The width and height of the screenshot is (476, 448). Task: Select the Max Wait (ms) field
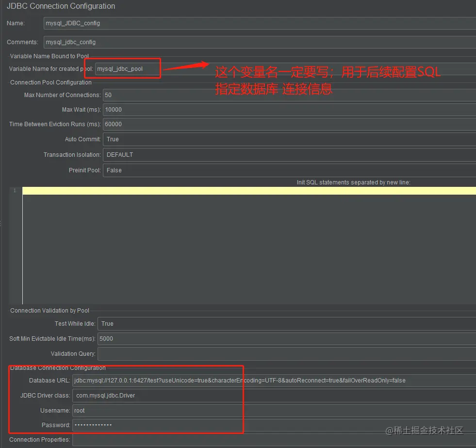point(289,110)
